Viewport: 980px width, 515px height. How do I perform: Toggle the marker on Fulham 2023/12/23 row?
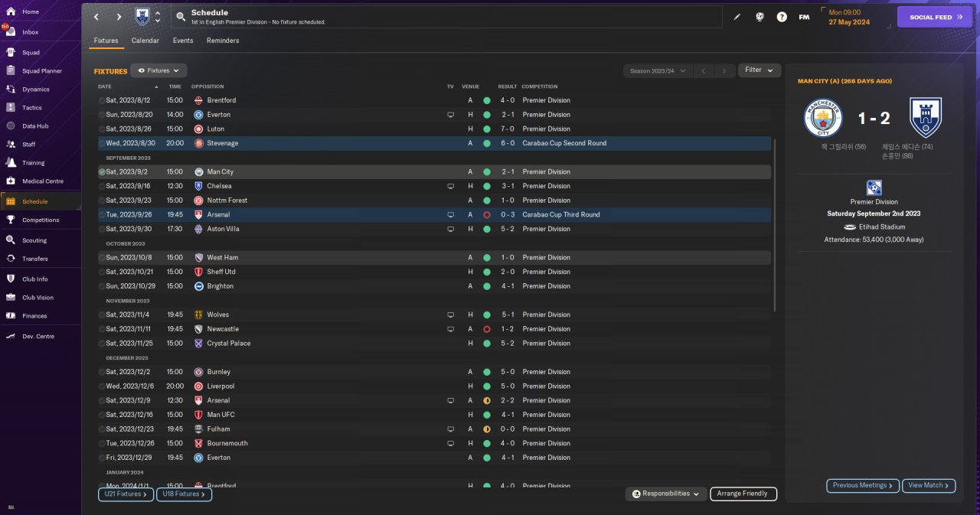click(102, 429)
